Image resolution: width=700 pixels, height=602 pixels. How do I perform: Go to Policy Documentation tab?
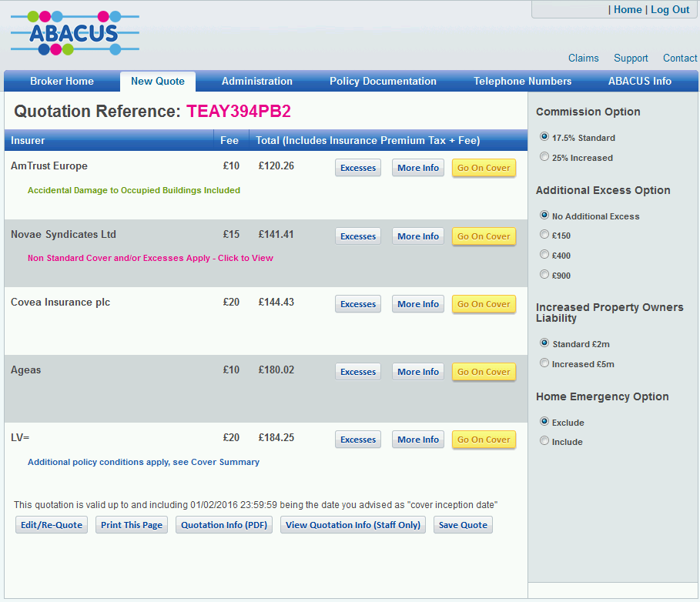tap(383, 82)
